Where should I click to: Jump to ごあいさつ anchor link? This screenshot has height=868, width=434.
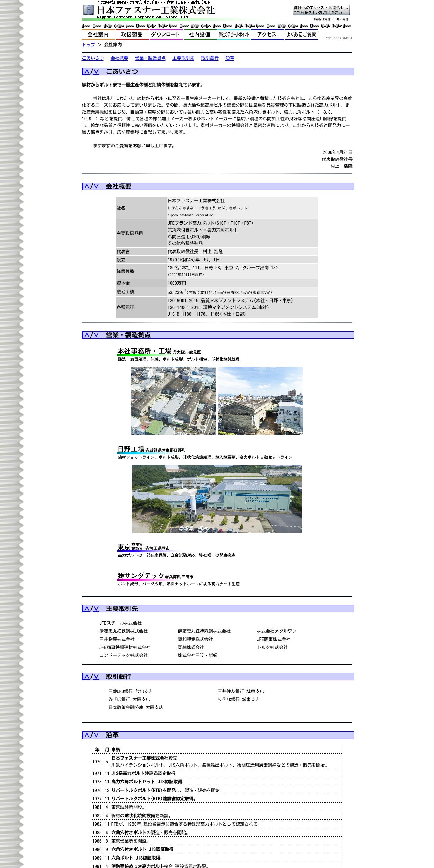click(x=93, y=58)
